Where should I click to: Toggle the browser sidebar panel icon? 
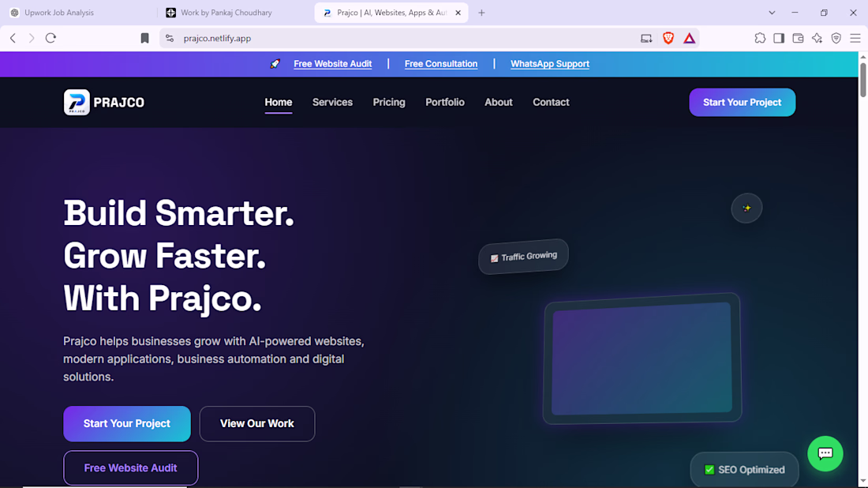click(779, 38)
